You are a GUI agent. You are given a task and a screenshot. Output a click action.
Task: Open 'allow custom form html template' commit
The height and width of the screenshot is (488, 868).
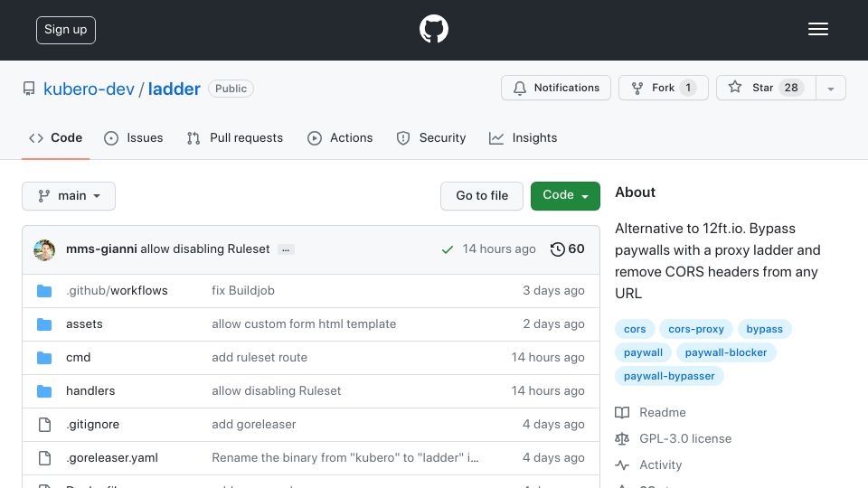[x=304, y=324]
